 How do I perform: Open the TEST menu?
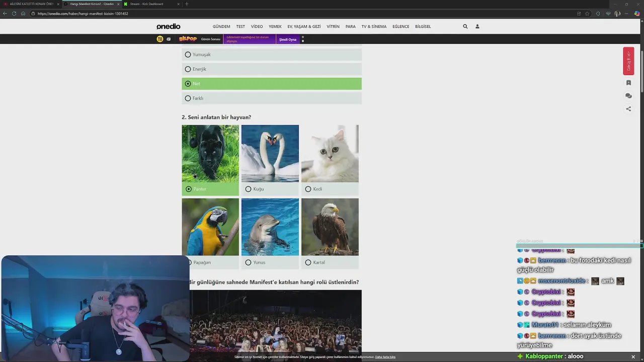pyautogui.click(x=240, y=27)
